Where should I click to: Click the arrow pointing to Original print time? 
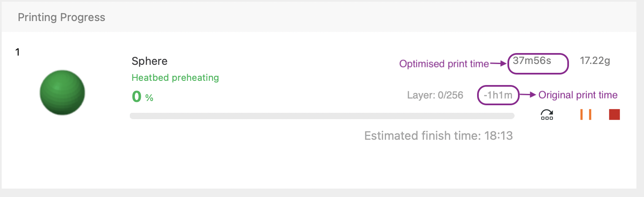pyautogui.click(x=527, y=95)
